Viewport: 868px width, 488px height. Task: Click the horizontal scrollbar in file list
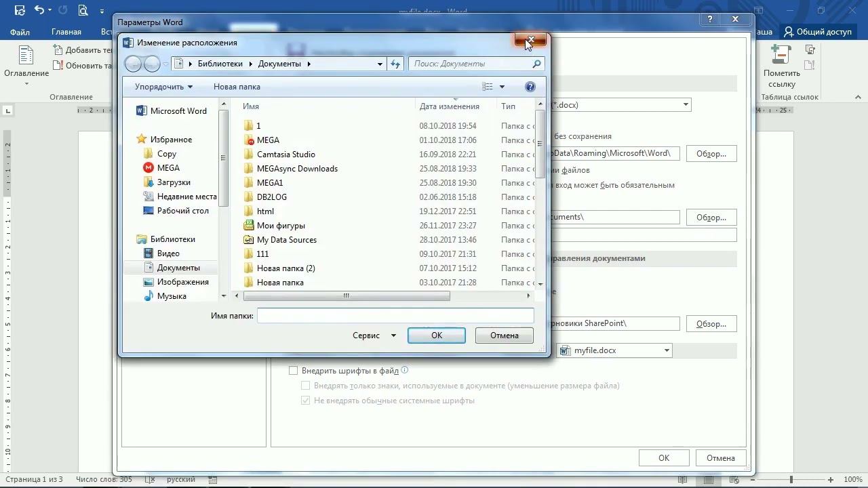click(x=346, y=296)
